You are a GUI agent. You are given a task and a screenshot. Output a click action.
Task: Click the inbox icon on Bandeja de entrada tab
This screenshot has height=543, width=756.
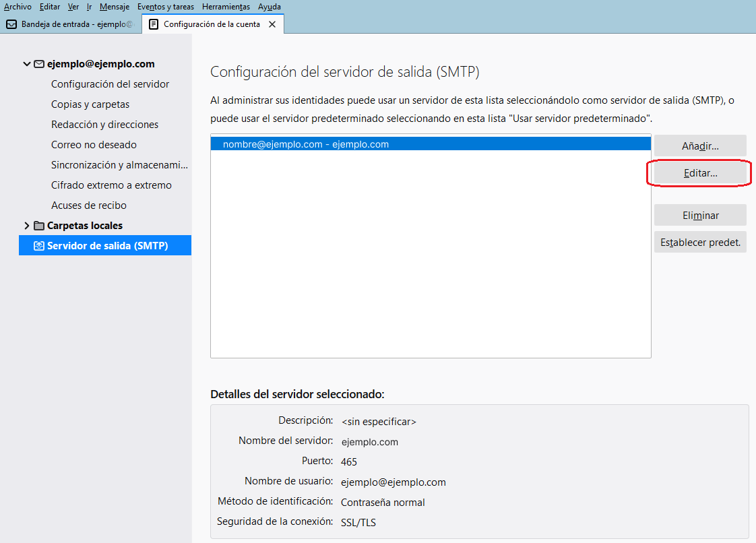click(x=11, y=24)
